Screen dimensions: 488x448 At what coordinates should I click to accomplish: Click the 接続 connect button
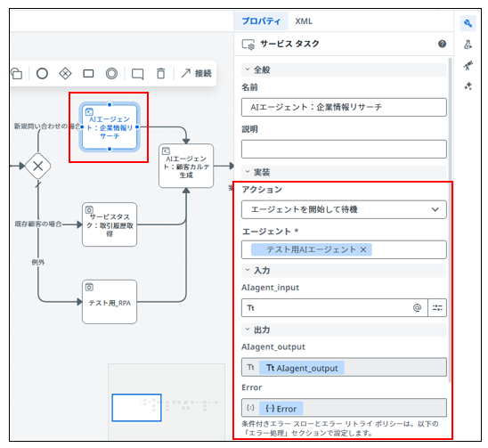pyautogui.click(x=197, y=73)
